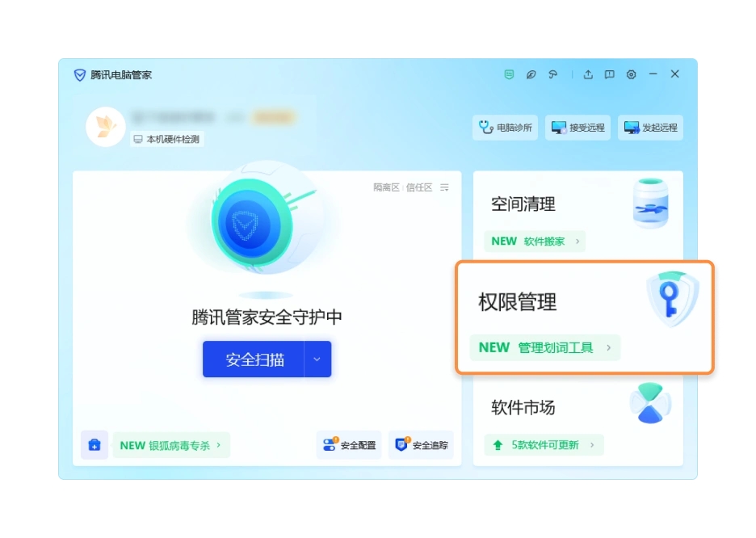756x538 pixels.
Task: Open NEW 软件搬家 link
Action: [x=535, y=241]
